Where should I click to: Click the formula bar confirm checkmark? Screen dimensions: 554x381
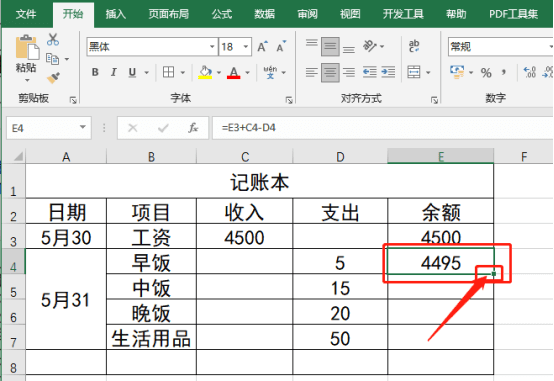163,128
